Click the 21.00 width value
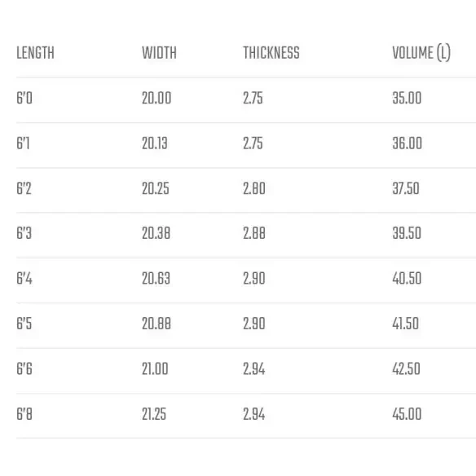The height and width of the screenshot is (476, 476). [x=155, y=369]
